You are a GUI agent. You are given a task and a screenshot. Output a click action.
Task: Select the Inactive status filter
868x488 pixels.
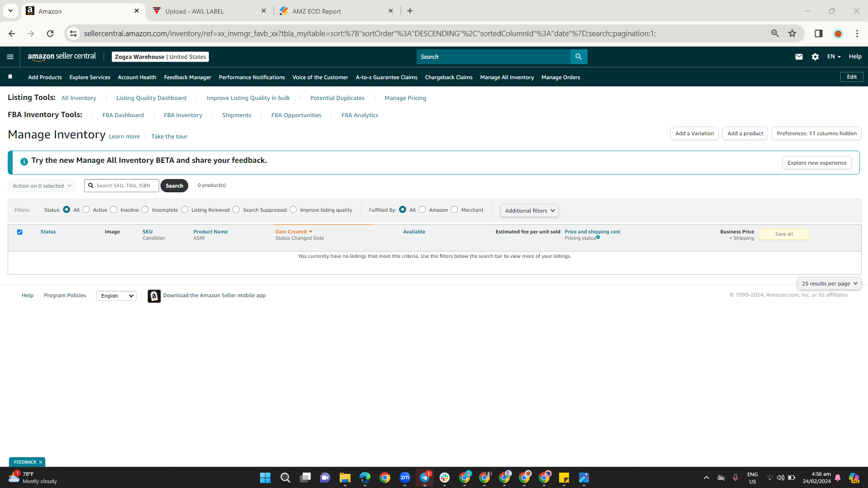point(114,210)
